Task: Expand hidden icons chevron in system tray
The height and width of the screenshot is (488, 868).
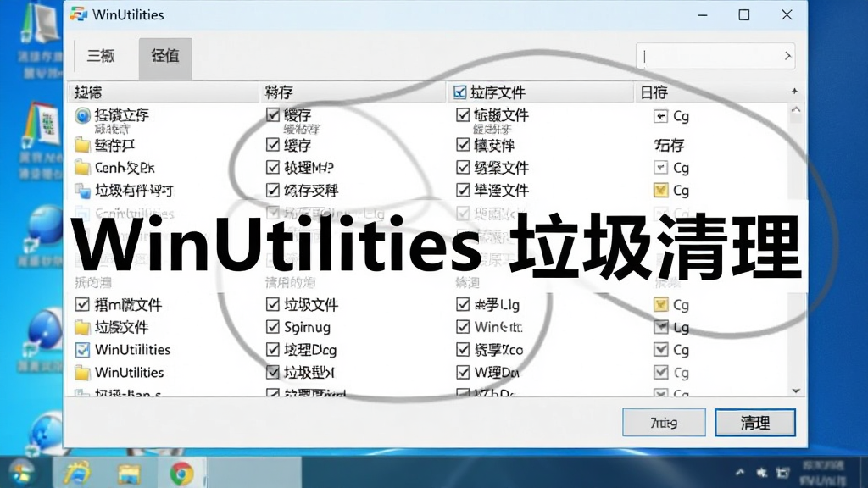Action: pyautogui.click(x=740, y=473)
